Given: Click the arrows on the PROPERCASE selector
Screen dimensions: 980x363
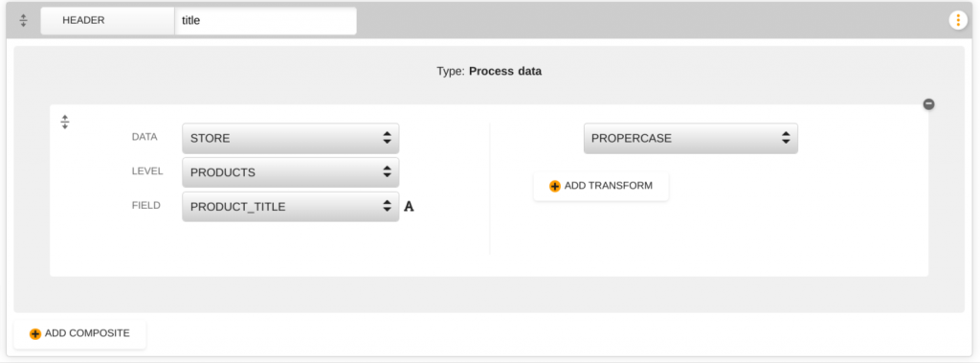Looking at the screenshot, I should point(786,138).
